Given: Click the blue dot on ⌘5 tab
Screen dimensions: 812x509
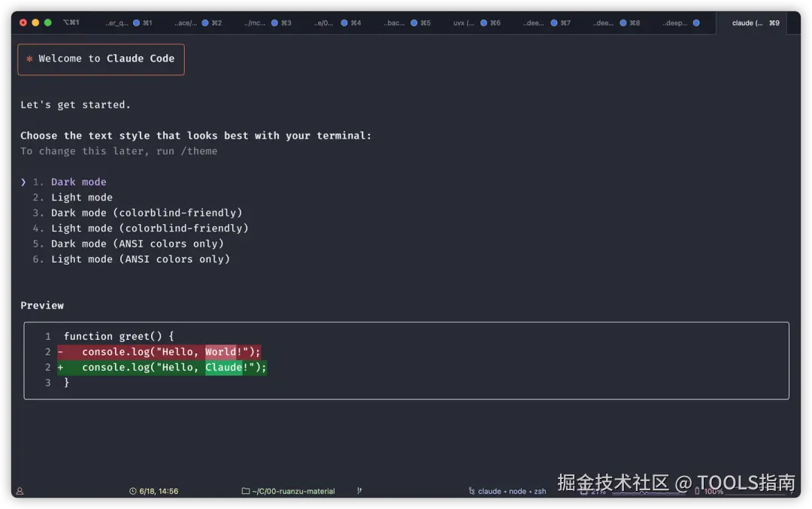Looking at the screenshot, I should coord(414,23).
